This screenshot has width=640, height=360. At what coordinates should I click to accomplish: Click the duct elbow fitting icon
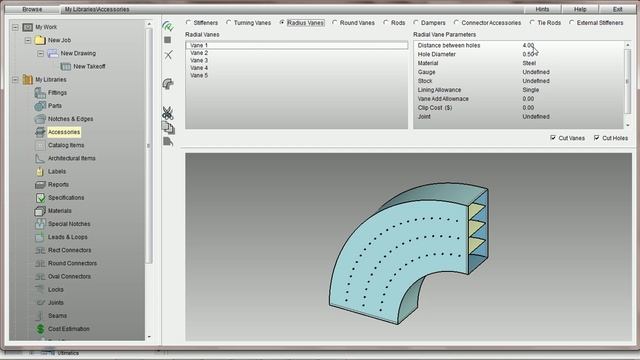coord(168,84)
